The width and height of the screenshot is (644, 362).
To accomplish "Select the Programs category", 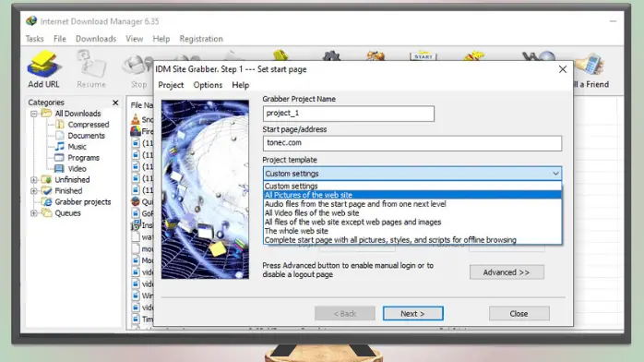I will click(83, 158).
